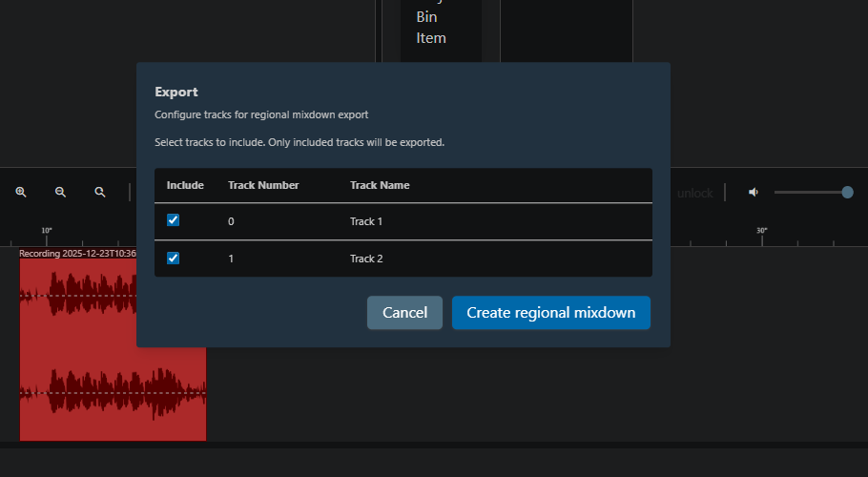Click Create regional mixdown button

pos(550,313)
